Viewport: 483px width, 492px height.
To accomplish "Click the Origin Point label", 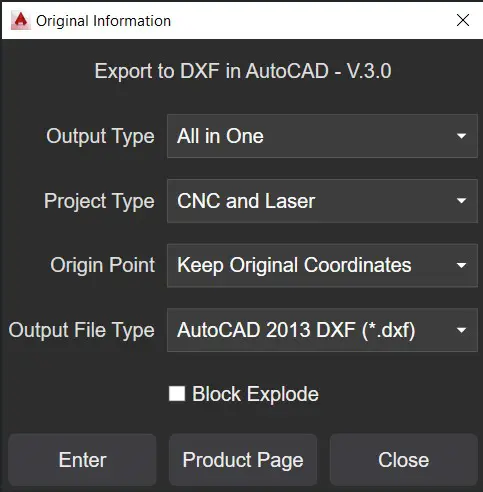I will (103, 265).
